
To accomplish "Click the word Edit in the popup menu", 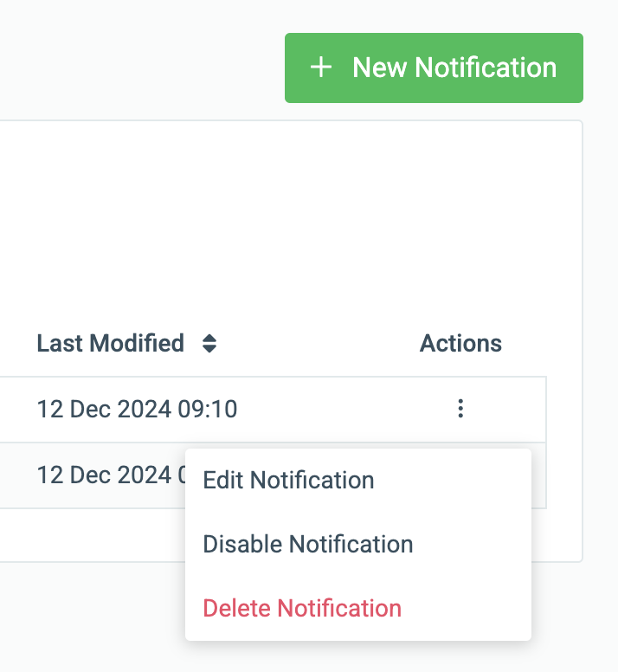I will pos(223,480).
